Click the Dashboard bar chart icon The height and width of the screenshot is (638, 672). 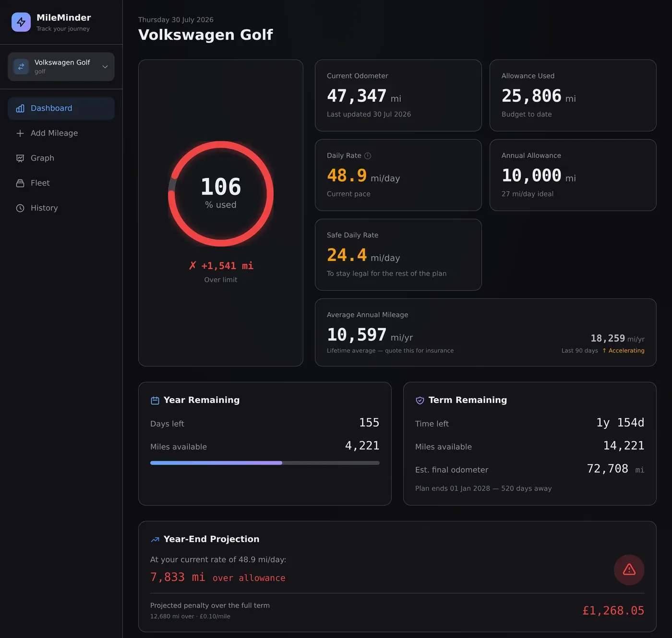tap(20, 108)
